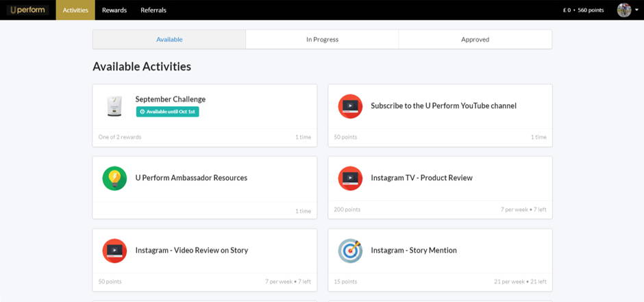Click the £0 • 560 points balance
This screenshot has height=302, width=644.
click(583, 10)
